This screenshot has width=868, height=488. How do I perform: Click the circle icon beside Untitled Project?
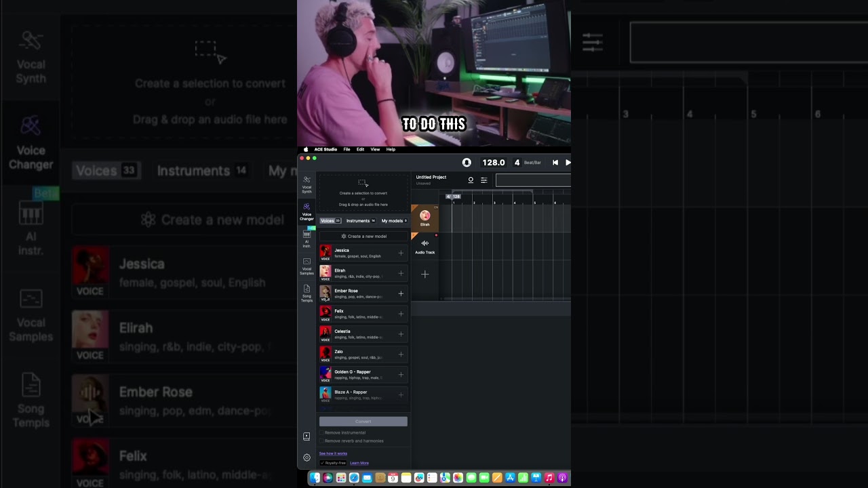[471, 180]
